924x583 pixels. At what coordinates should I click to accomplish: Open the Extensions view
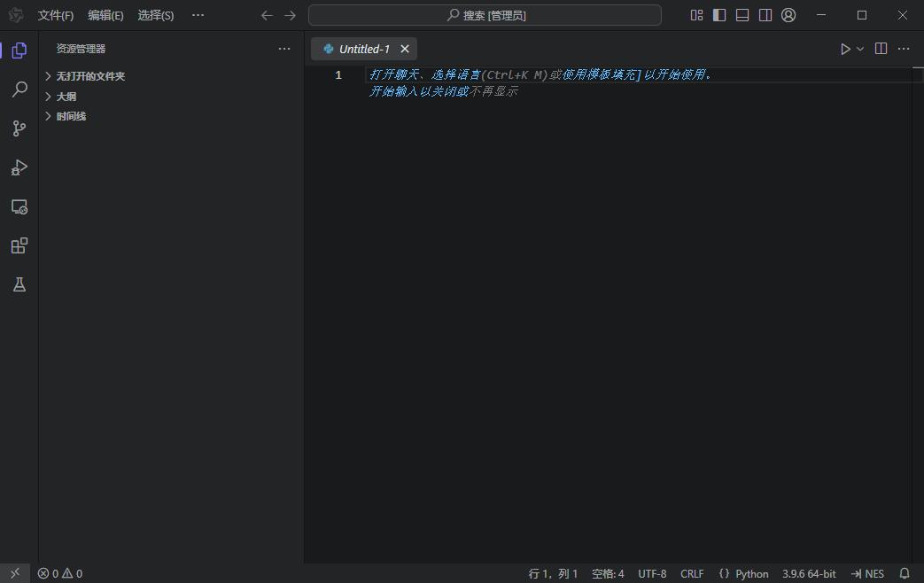point(19,245)
